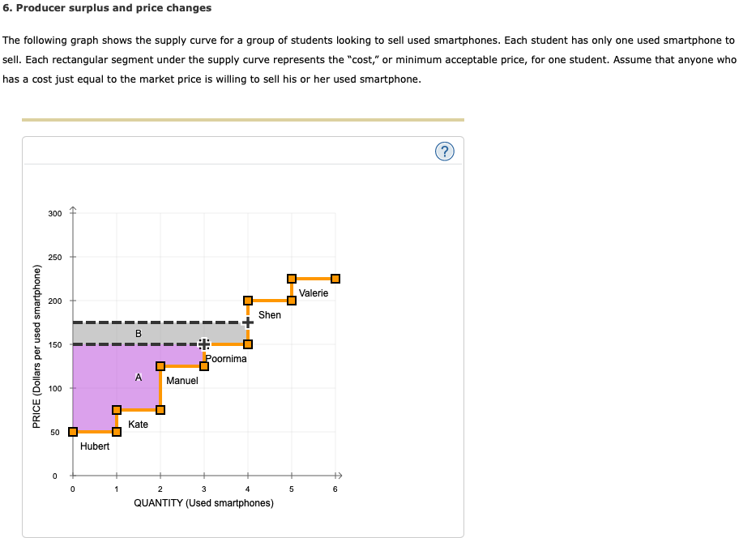Select the orange point at Manuel's cost level

160,365
